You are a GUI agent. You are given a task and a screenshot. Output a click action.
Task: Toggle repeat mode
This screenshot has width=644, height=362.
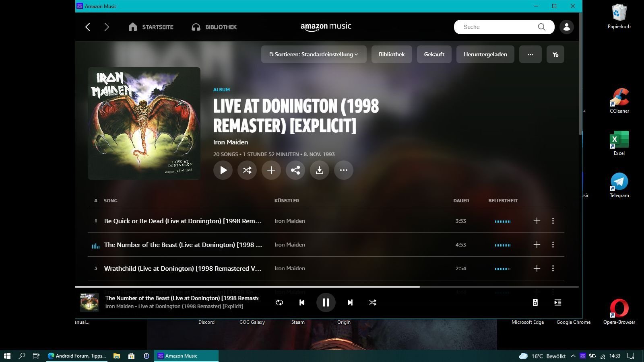279,302
